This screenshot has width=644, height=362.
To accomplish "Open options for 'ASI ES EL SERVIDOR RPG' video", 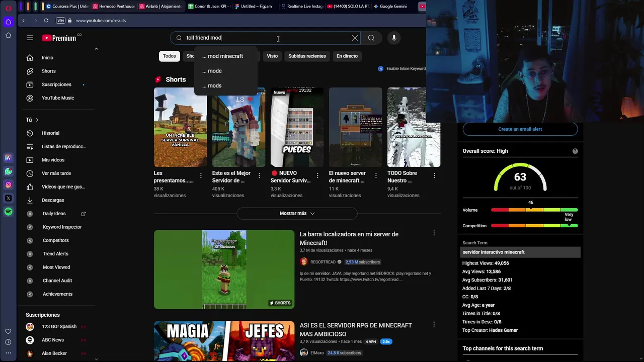I will click(434, 324).
